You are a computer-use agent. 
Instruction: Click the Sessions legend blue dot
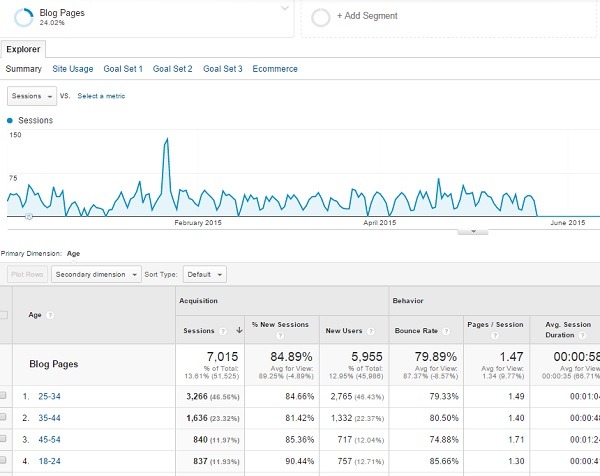pos(10,121)
